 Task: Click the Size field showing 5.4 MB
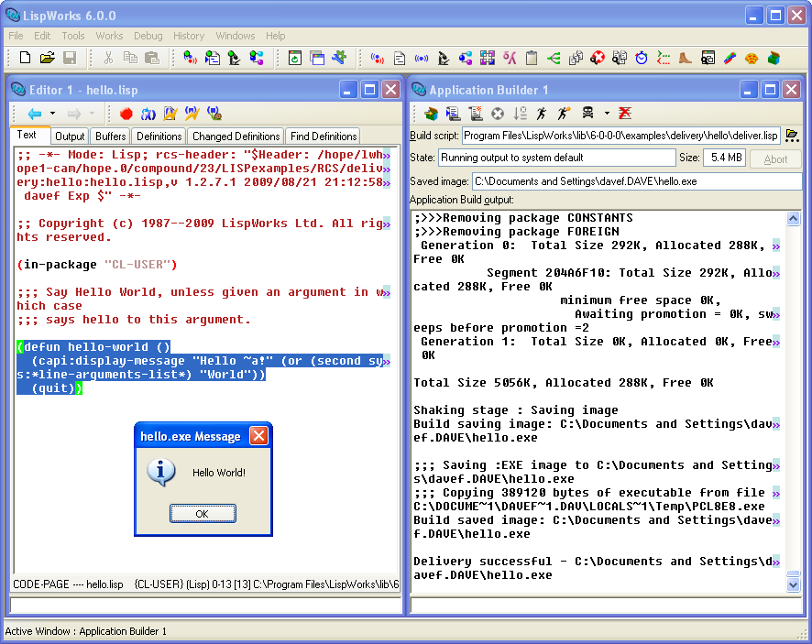[x=725, y=158]
